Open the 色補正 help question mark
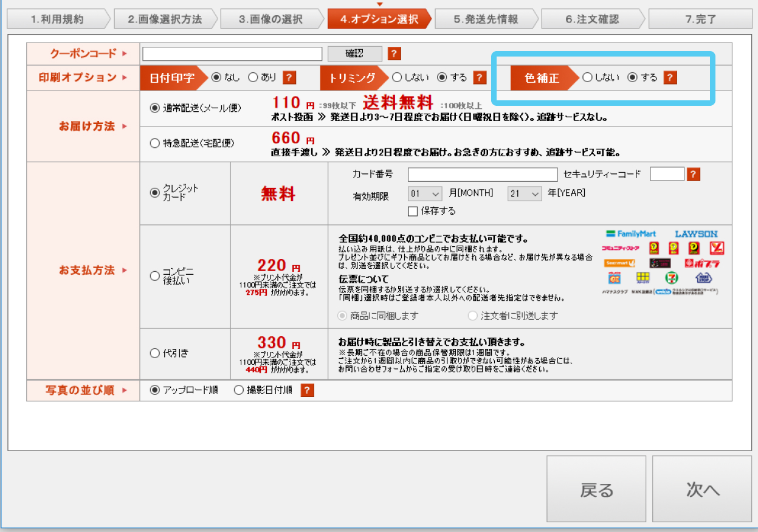Screen dimensions: 758x532 (670, 77)
